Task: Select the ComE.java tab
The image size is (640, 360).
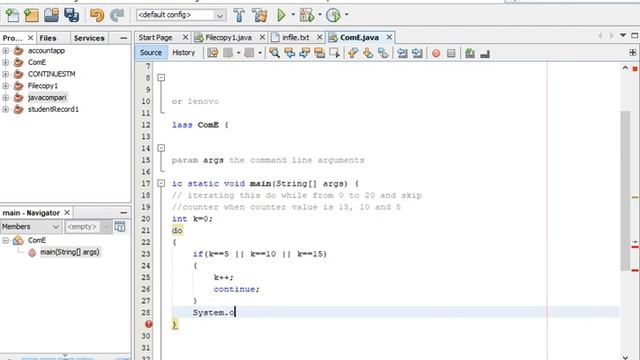Action: (359, 38)
